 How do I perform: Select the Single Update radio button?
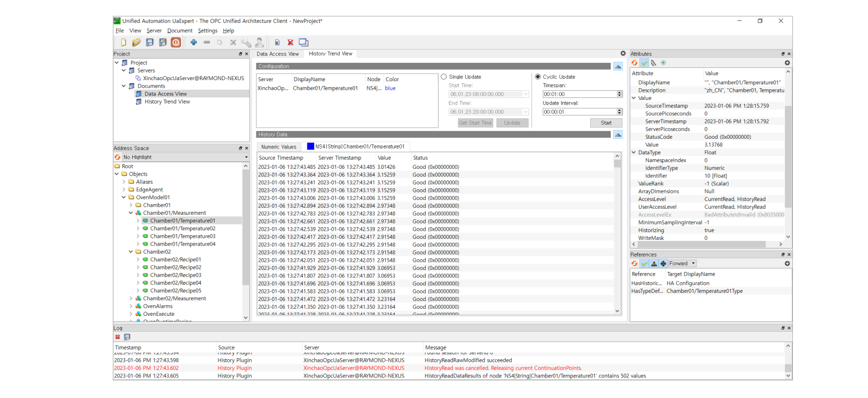click(x=444, y=77)
